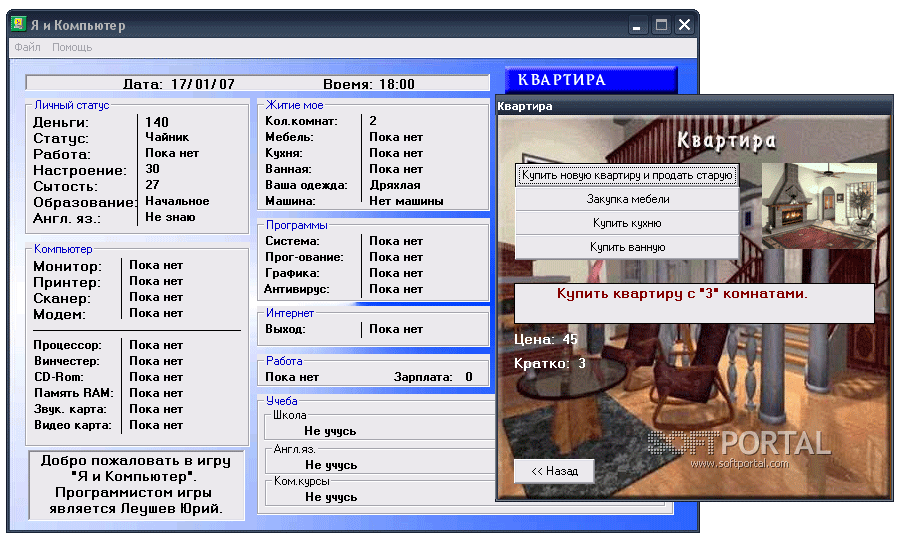Click the Ваша одежда value Дряхлая
The width and height of the screenshot is (905, 541).
coord(395,185)
